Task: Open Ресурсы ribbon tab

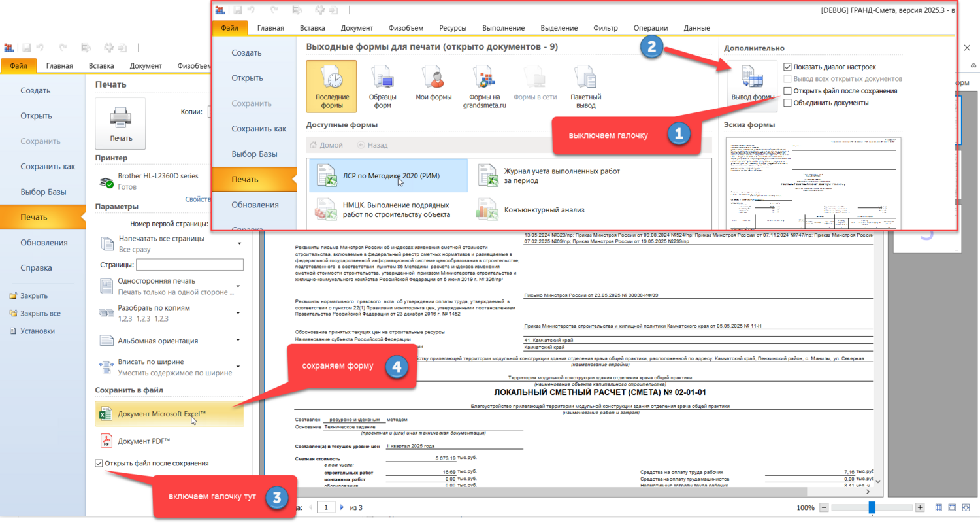Action: pyautogui.click(x=453, y=28)
